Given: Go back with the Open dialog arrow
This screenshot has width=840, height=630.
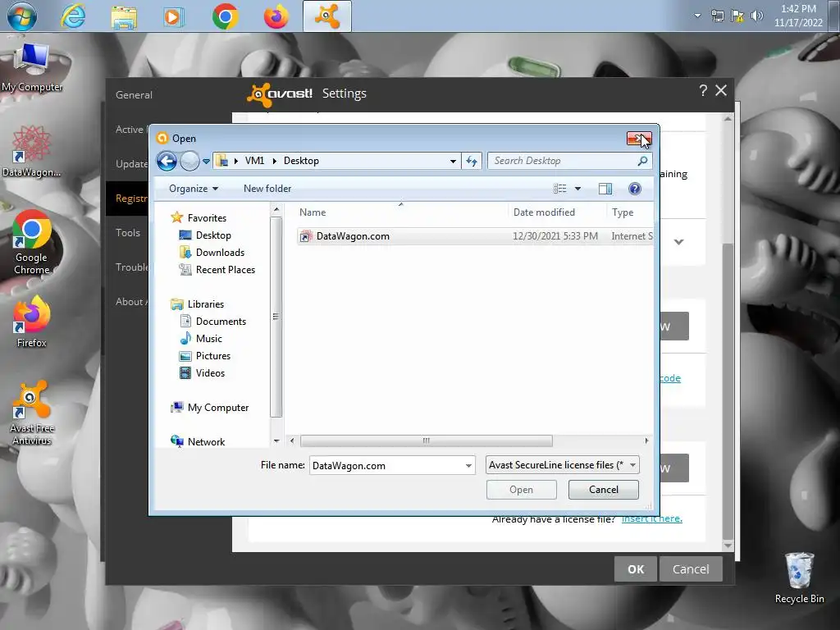Looking at the screenshot, I should (x=167, y=161).
